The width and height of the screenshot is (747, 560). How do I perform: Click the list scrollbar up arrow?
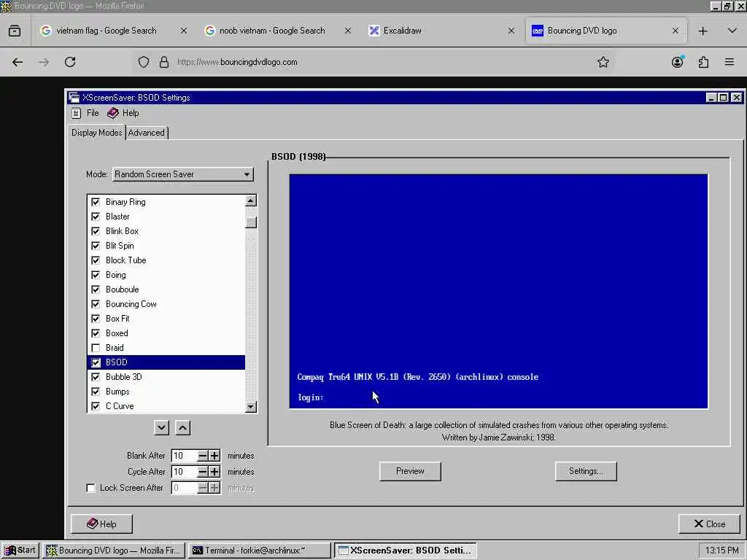tap(251, 201)
